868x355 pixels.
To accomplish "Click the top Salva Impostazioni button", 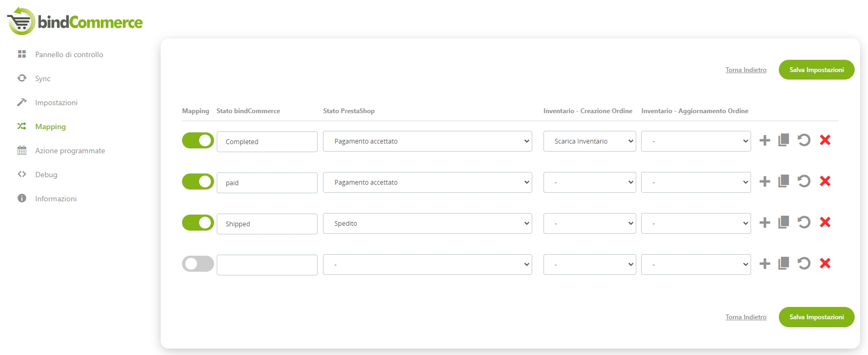I will point(816,70).
